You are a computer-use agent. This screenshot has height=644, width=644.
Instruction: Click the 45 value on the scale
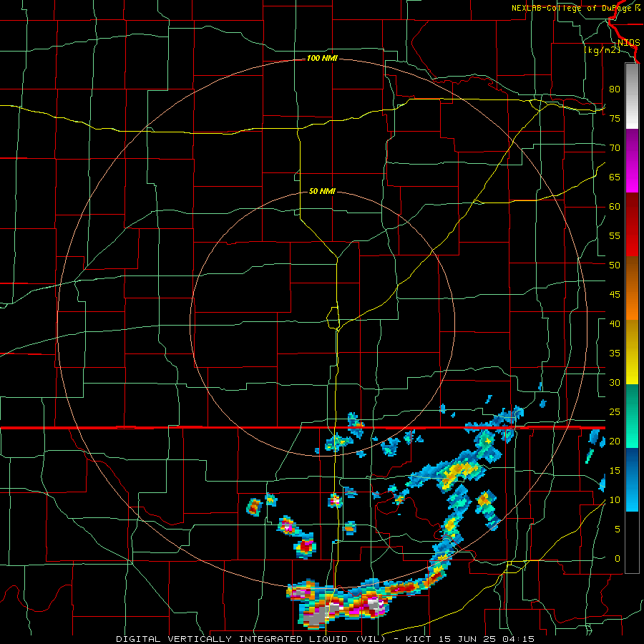[x=615, y=295]
